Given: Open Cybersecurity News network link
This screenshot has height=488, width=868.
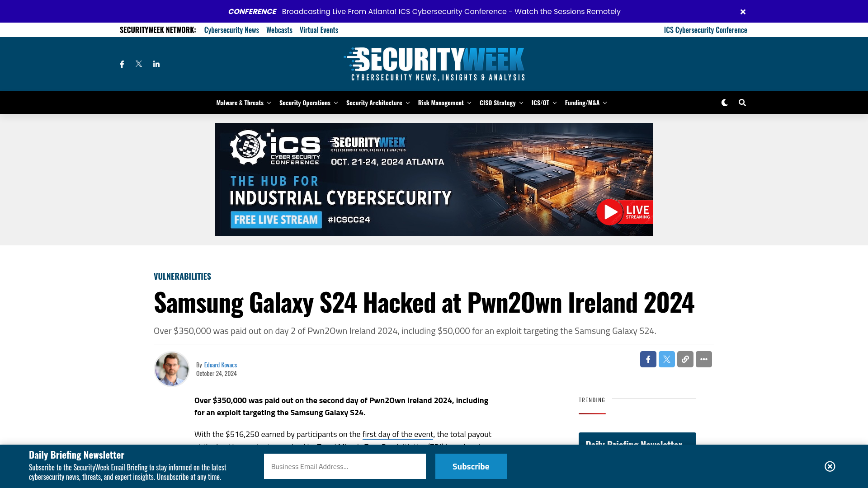Looking at the screenshot, I should click(231, 29).
